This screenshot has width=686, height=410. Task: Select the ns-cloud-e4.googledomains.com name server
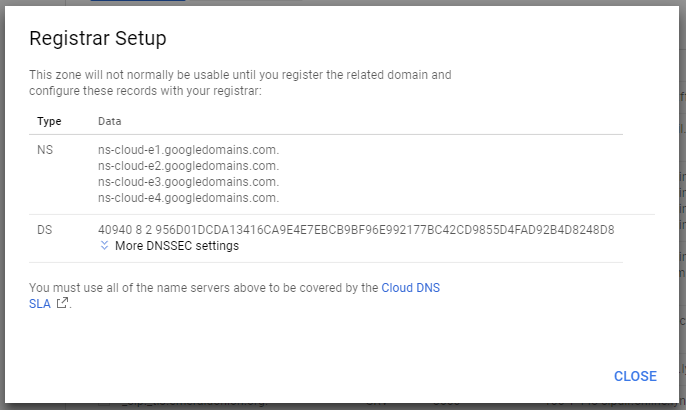tap(188, 198)
